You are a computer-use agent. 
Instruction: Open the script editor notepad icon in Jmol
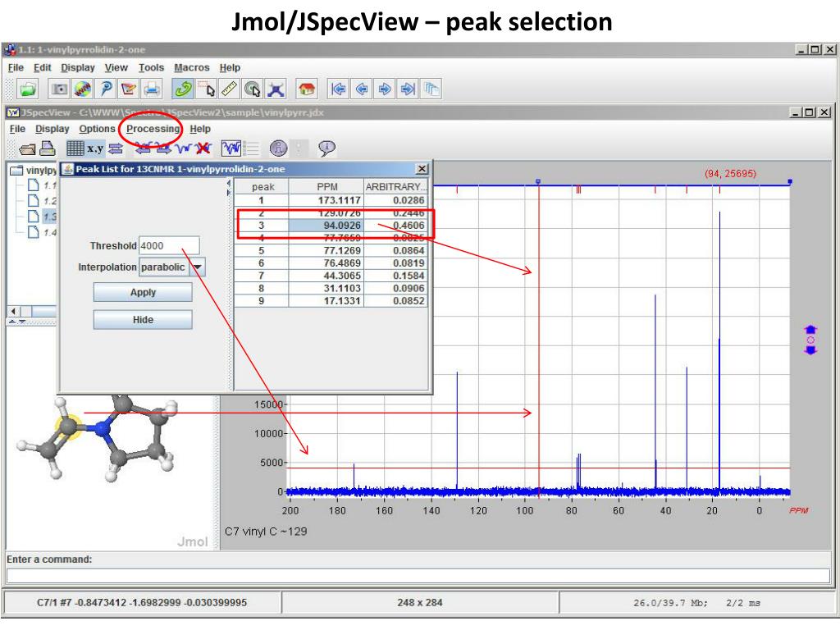tap(129, 89)
